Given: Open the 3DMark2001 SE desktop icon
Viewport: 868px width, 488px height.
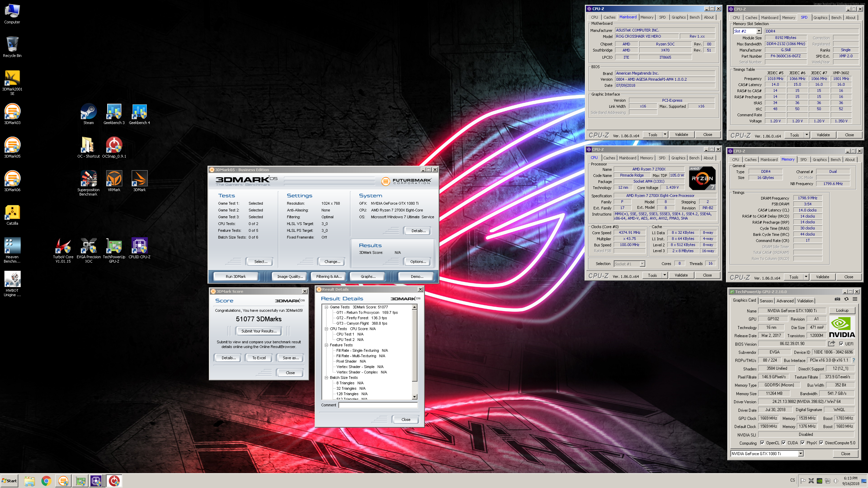Looking at the screenshot, I should tap(12, 83).
